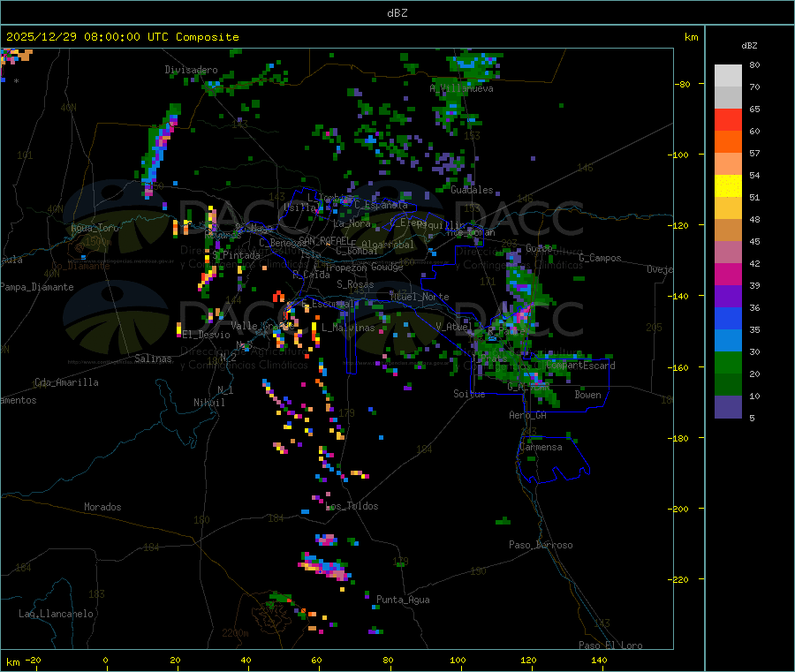Click the Lag.Llancanelo location label
Viewport: 795px width, 672px height.
56,614
